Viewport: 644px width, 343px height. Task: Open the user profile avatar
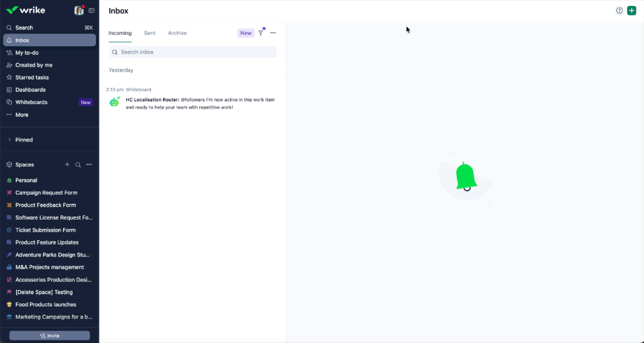coord(79,10)
